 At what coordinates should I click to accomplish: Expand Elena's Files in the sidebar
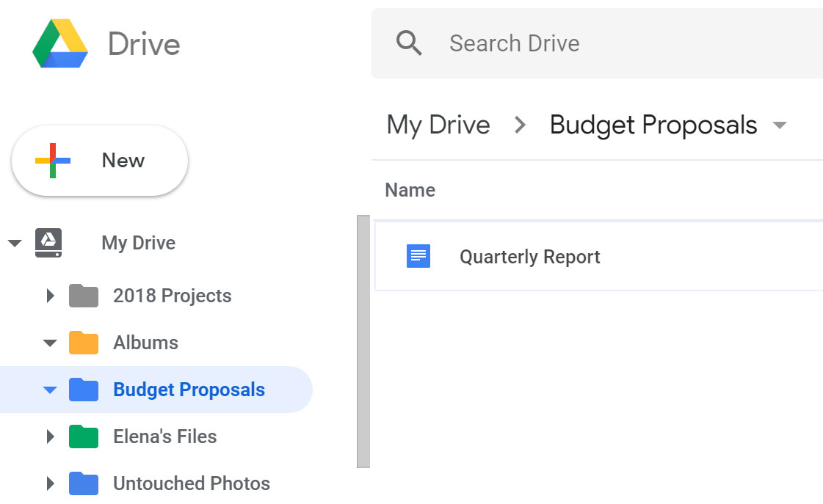click(x=50, y=437)
